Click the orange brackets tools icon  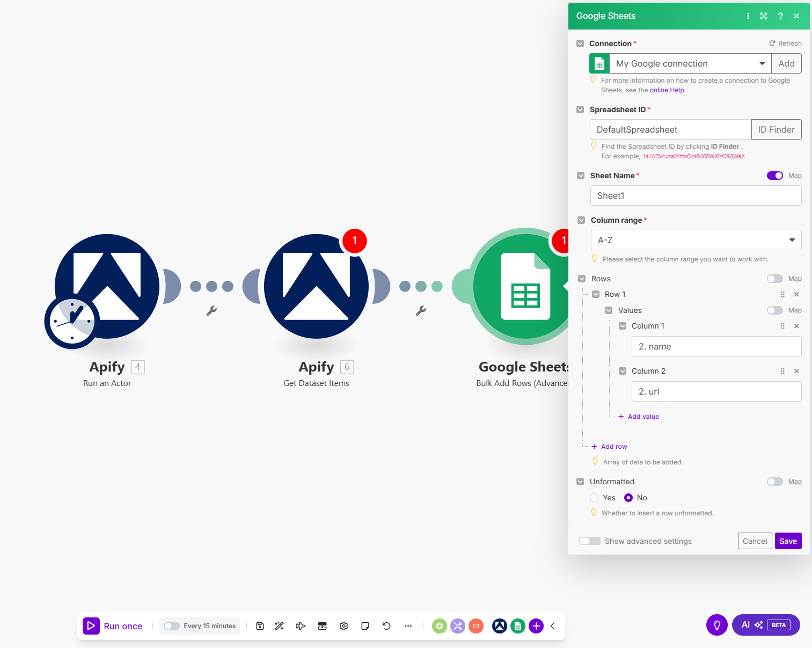[476, 626]
